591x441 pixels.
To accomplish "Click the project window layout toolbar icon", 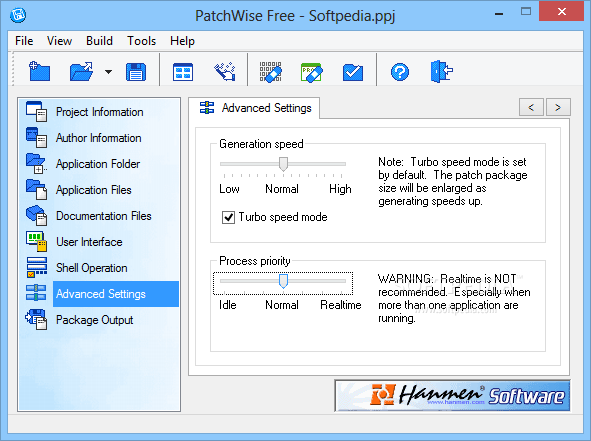I will point(183,72).
